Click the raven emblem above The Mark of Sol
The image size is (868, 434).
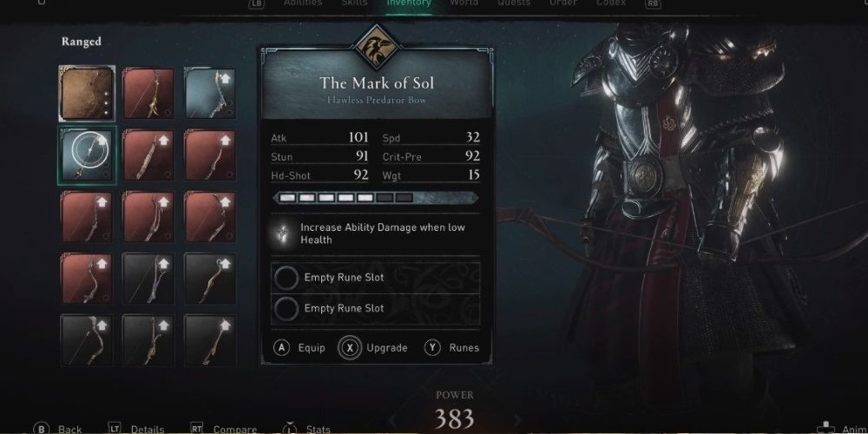(x=377, y=48)
